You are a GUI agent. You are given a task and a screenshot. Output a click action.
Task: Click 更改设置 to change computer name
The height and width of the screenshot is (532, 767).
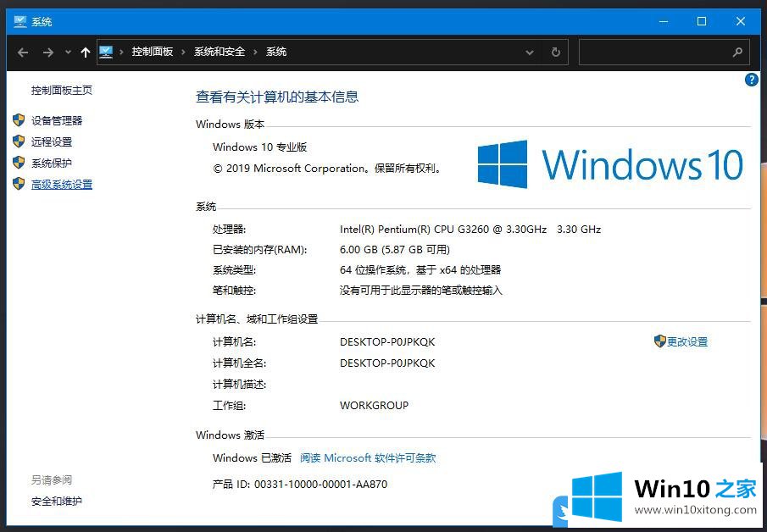(x=687, y=341)
